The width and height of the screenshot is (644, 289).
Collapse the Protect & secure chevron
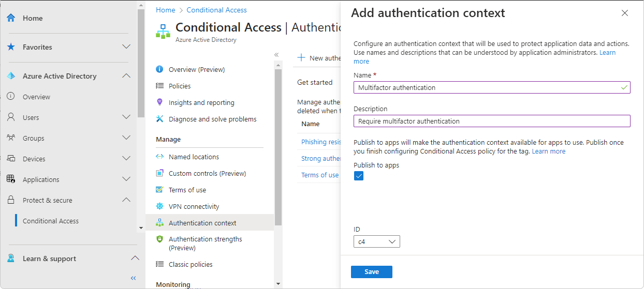point(126,200)
